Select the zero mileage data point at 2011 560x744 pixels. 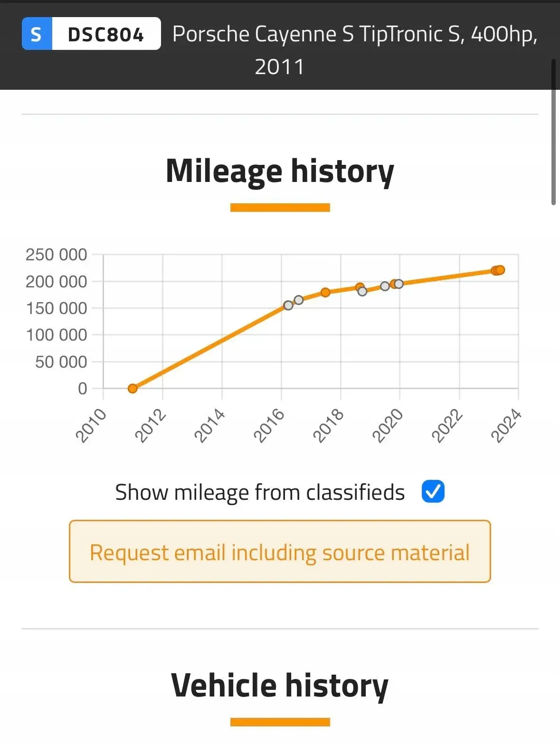(133, 389)
